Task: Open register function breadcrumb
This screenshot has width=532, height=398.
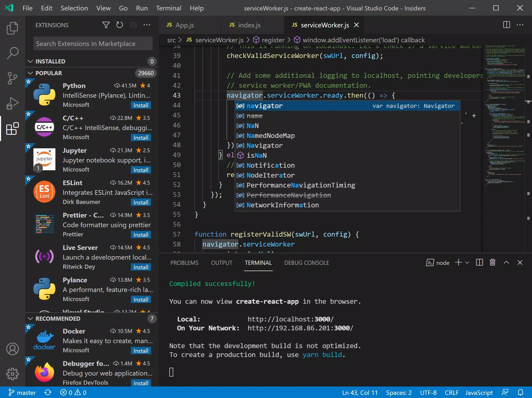Action: (x=269, y=40)
